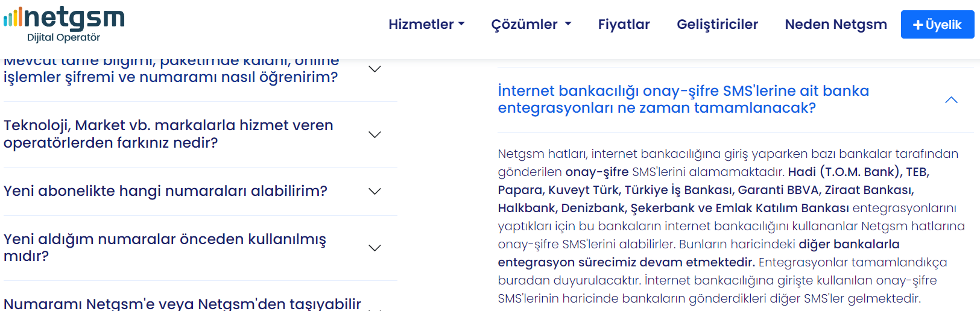
Task: Open 'Numaramı Netgsm'e veya Netgsm'den taşıyabilir' question
Action: 182,304
